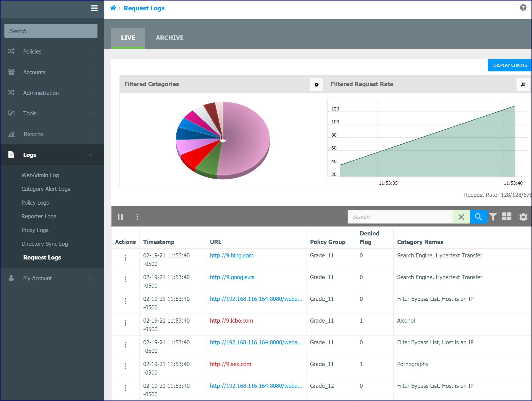Switch to the ARCHIVE tab
This screenshot has height=401, width=532.
(x=170, y=38)
